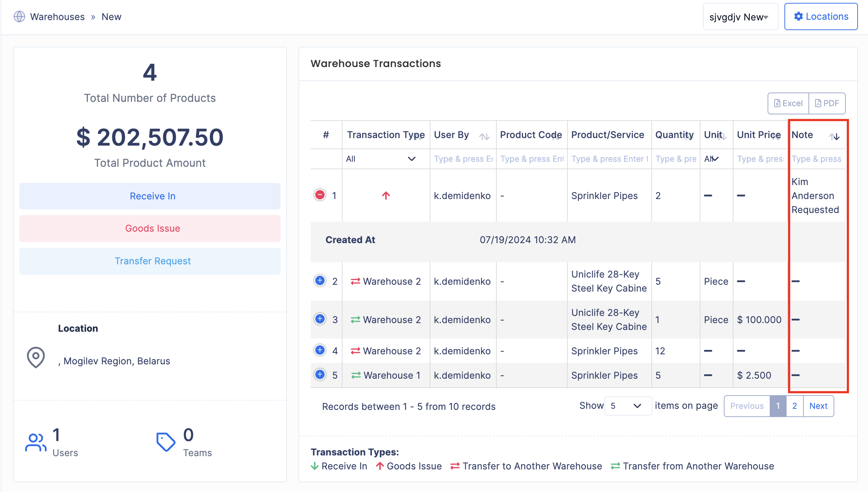Click the $ 100.000 unit price cell
The image size is (868, 492).
[x=759, y=320]
